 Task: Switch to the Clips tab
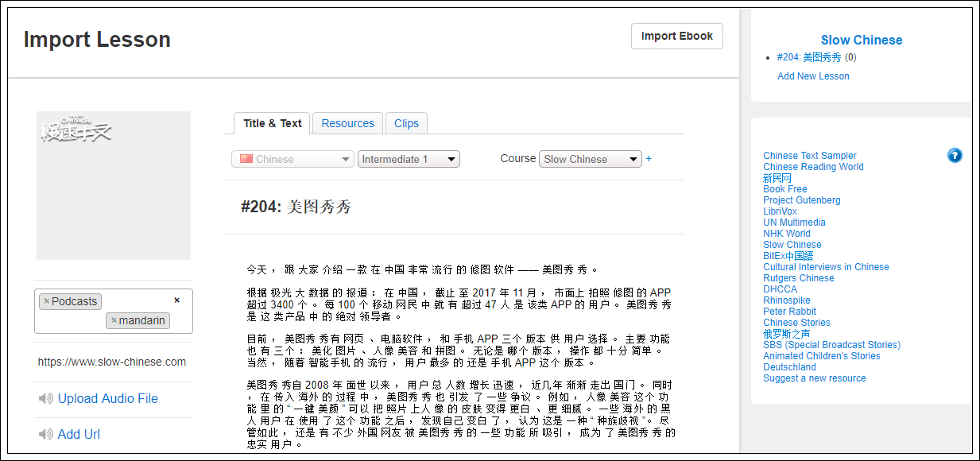pyautogui.click(x=406, y=123)
